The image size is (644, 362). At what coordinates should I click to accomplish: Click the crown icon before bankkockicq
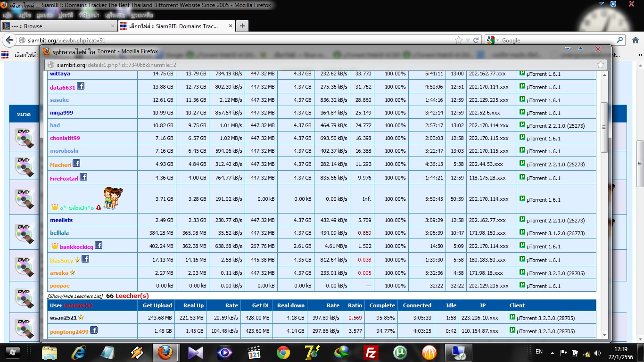pos(54,246)
